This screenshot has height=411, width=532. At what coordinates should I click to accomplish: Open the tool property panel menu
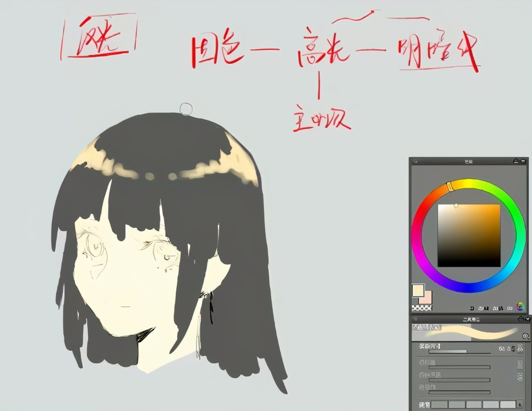click(x=527, y=319)
